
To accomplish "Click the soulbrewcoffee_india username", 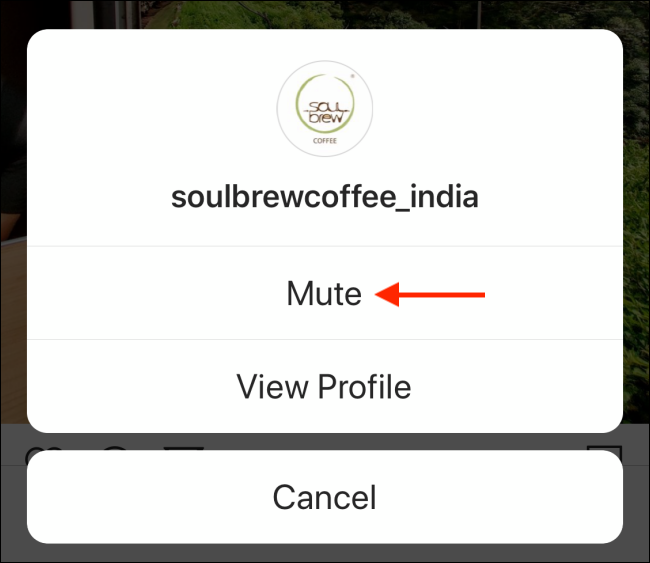I will 325,197.
